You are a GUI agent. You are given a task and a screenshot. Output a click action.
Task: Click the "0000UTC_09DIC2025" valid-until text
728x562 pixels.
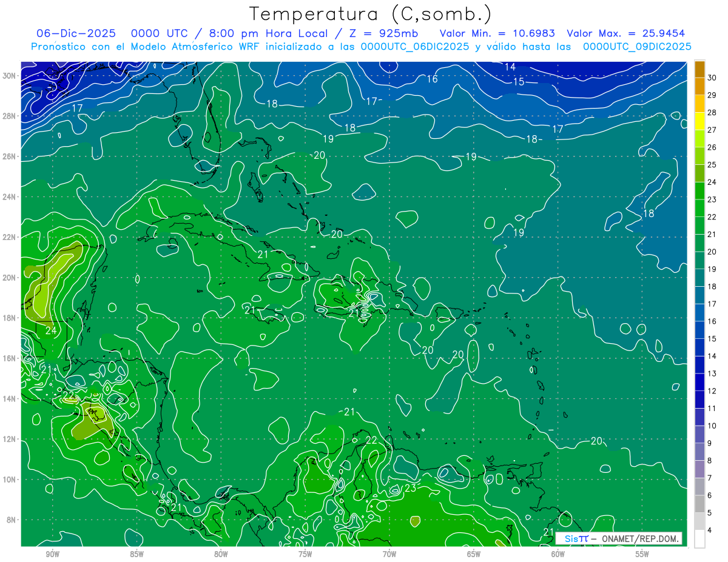coord(636,47)
